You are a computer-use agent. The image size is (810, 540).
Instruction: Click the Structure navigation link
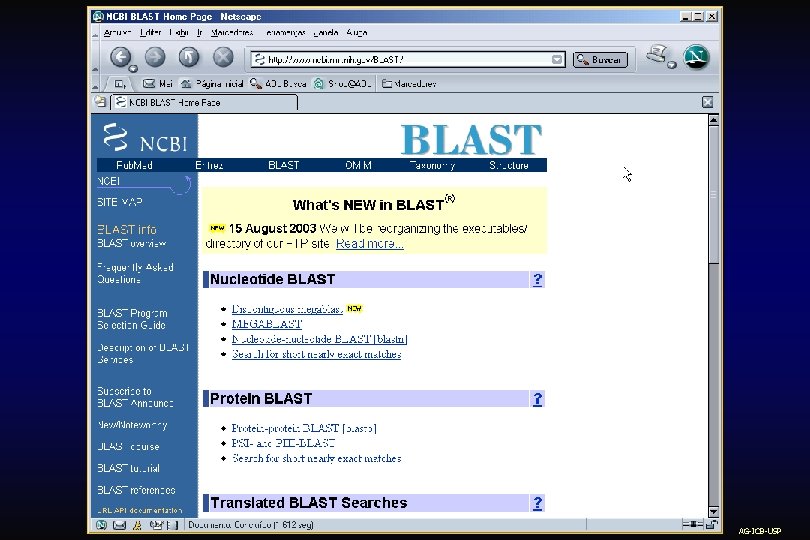coord(509,165)
